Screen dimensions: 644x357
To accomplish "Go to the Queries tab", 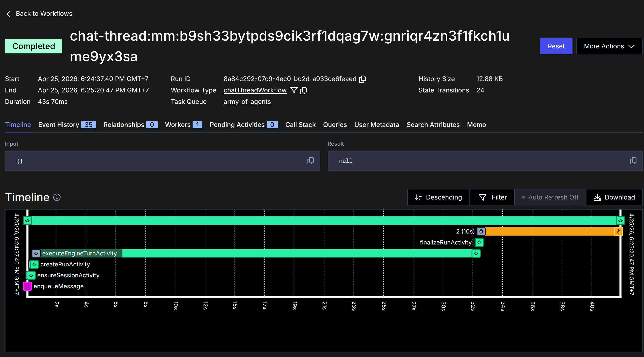I will (x=335, y=125).
